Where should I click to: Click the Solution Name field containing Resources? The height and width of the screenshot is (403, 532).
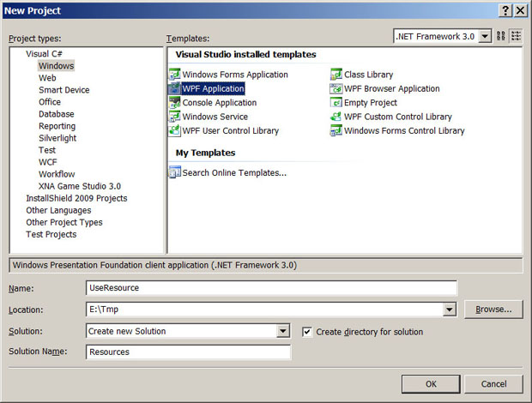click(188, 352)
